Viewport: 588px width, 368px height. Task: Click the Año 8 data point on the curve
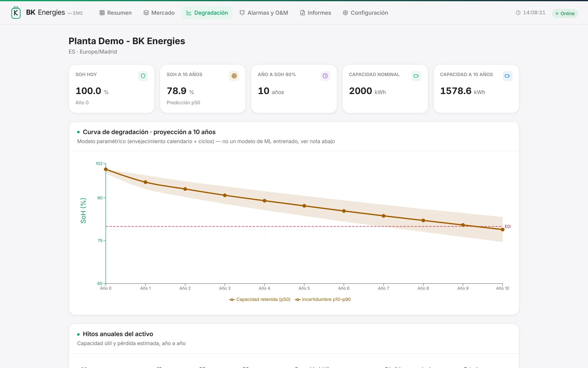coord(423,221)
